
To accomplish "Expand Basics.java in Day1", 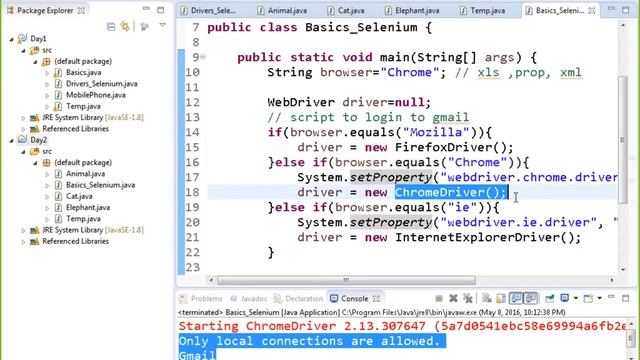I will [x=47, y=73].
